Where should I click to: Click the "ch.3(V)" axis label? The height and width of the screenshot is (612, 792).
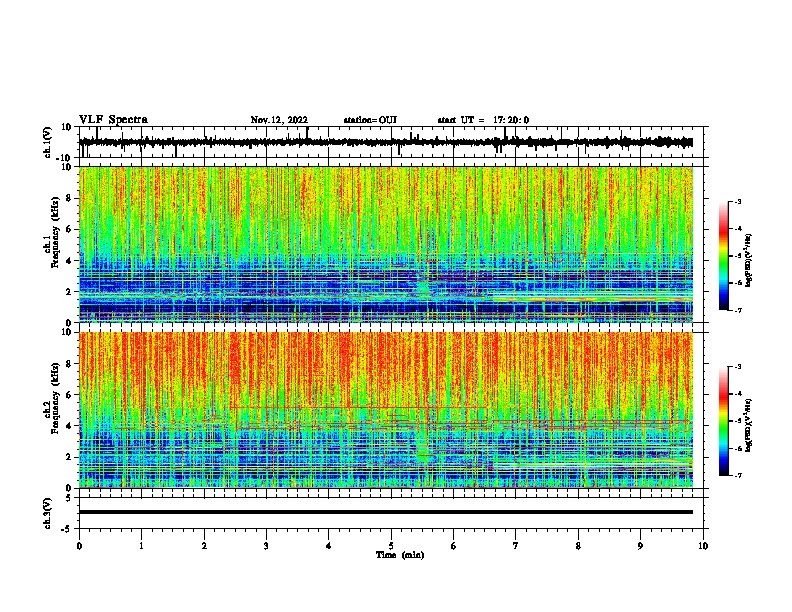pyautogui.click(x=47, y=513)
